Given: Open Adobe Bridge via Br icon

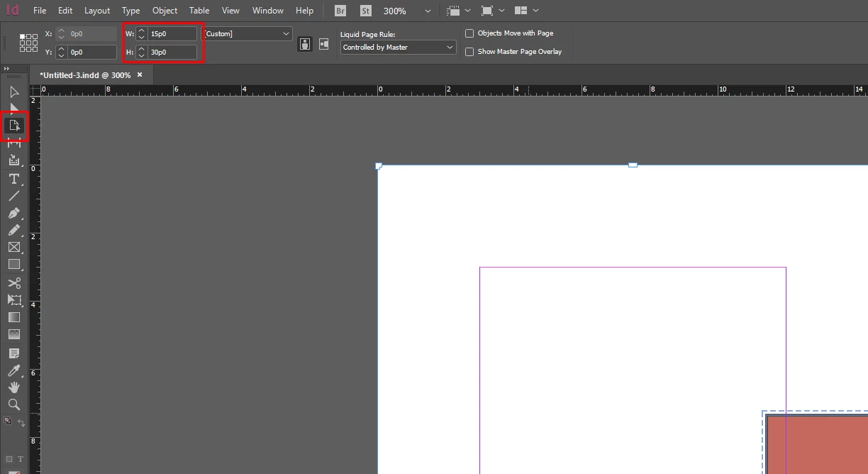Looking at the screenshot, I should (x=340, y=11).
